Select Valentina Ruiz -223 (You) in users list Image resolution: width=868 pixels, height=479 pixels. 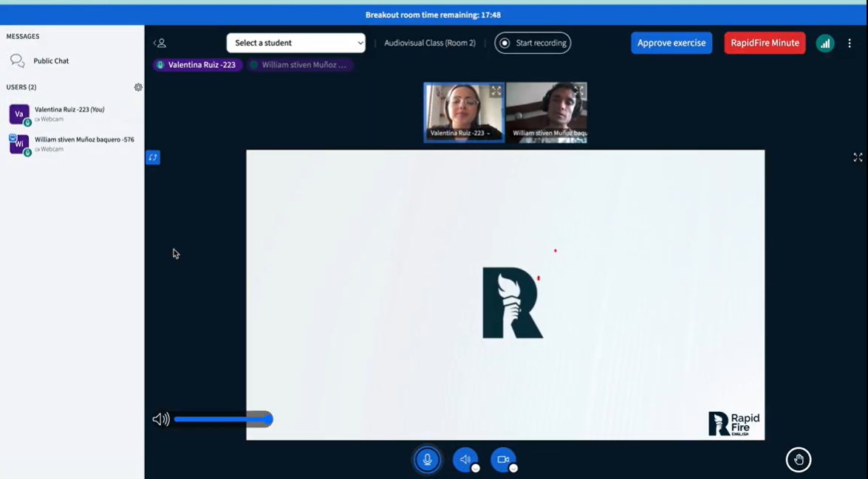coord(72,114)
